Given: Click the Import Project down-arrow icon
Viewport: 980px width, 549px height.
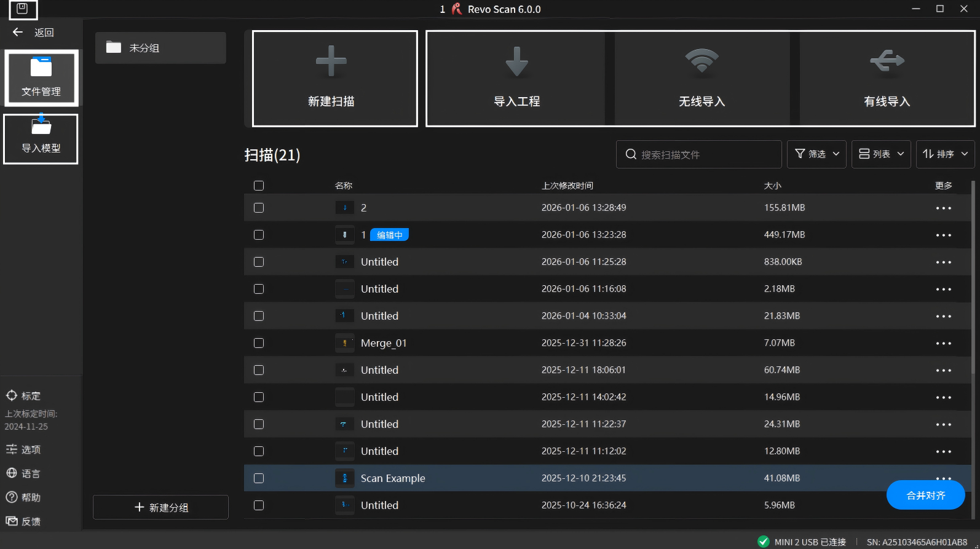Looking at the screenshot, I should pyautogui.click(x=516, y=61).
